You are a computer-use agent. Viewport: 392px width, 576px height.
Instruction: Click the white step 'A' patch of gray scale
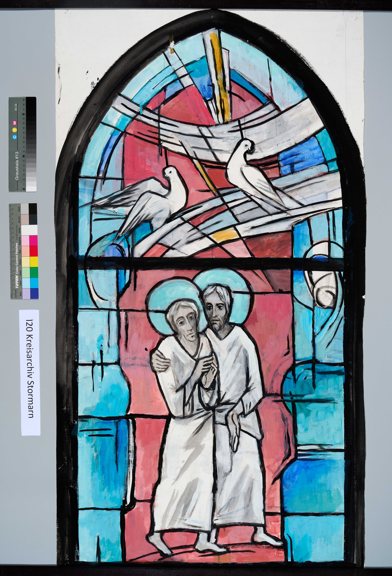tap(31, 189)
